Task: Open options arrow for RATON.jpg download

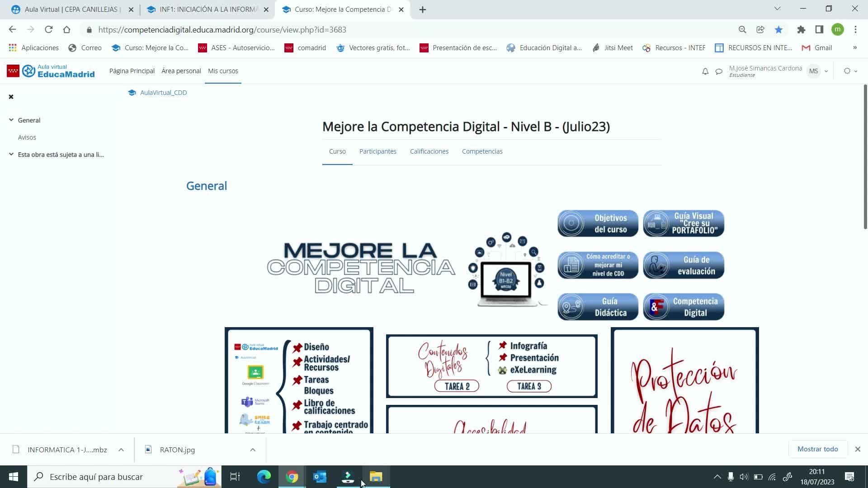Action: (253, 450)
